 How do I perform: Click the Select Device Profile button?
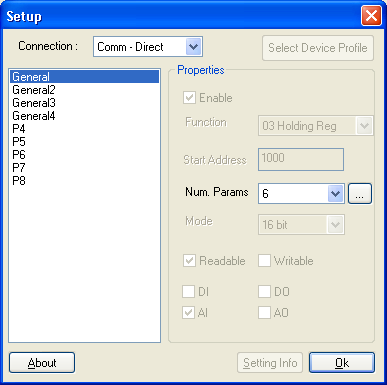tap(318, 48)
